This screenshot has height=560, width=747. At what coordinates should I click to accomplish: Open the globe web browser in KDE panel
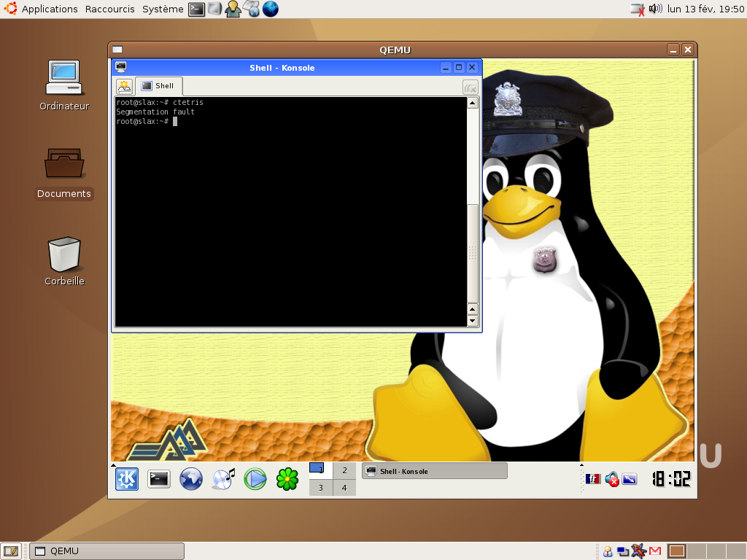click(x=191, y=479)
